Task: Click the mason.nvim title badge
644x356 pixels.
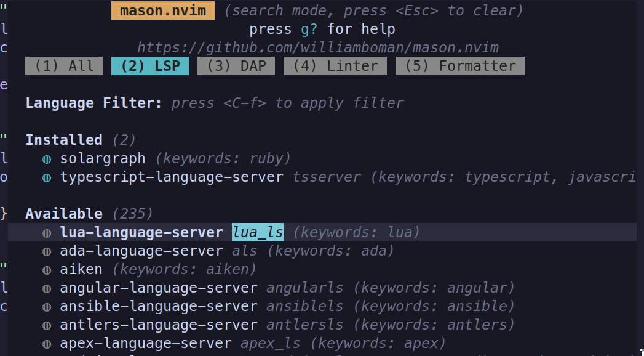Action: coord(162,10)
